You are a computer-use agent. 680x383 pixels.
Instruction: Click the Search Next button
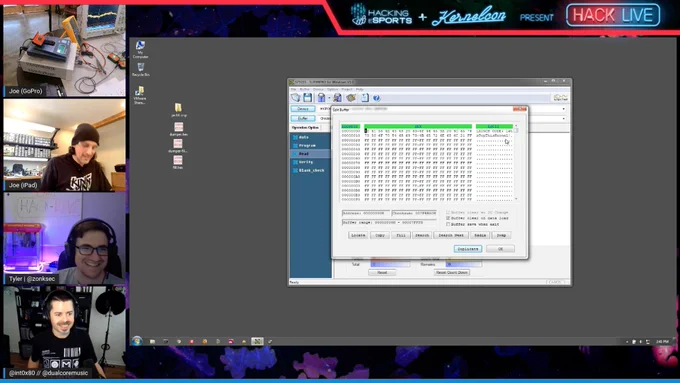[x=451, y=235]
